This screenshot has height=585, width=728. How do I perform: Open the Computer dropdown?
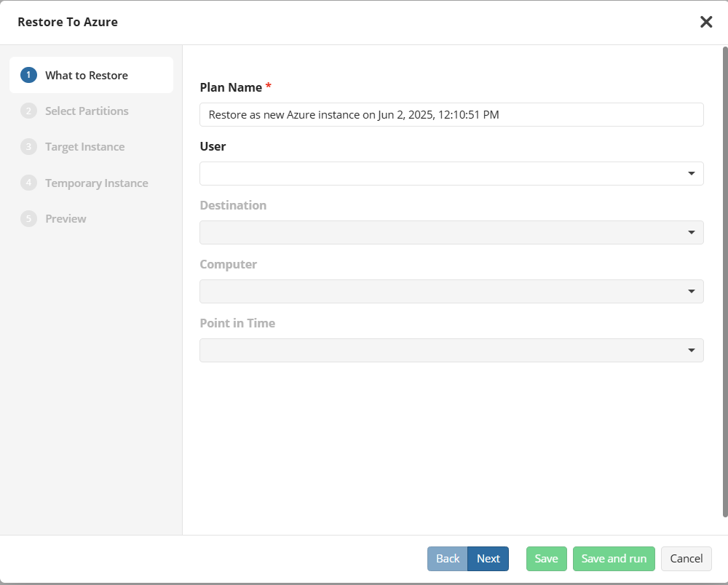(691, 291)
